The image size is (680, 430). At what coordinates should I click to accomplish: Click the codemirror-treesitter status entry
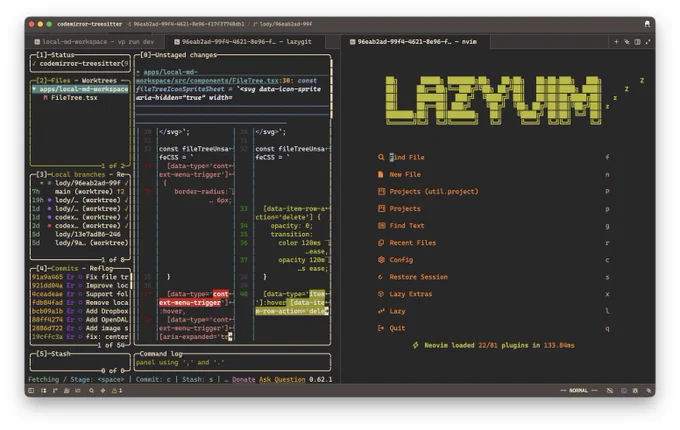[x=80, y=64]
